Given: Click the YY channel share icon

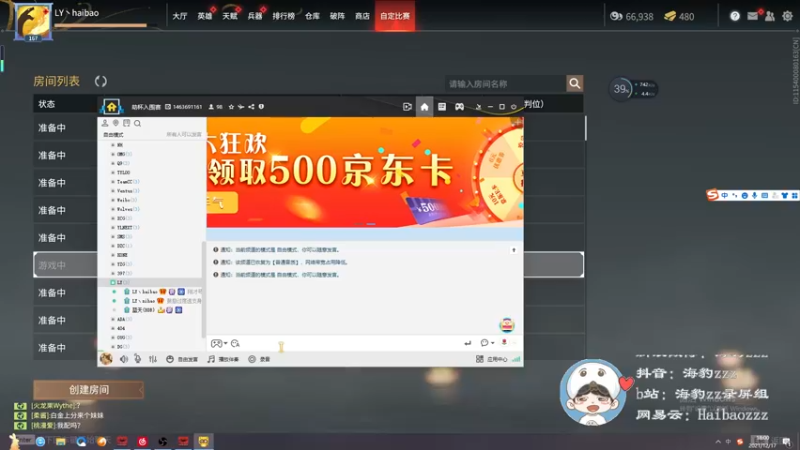Looking at the screenshot, I should [x=251, y=107].
